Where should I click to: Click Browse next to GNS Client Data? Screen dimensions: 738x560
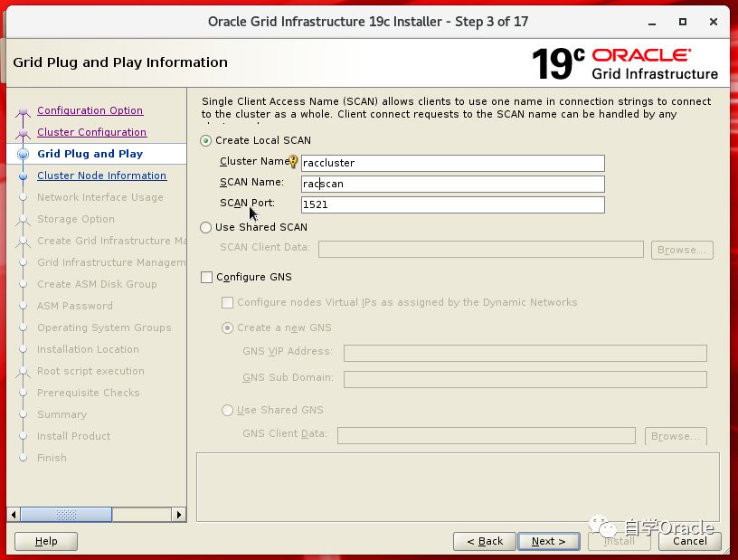(676, 436)
